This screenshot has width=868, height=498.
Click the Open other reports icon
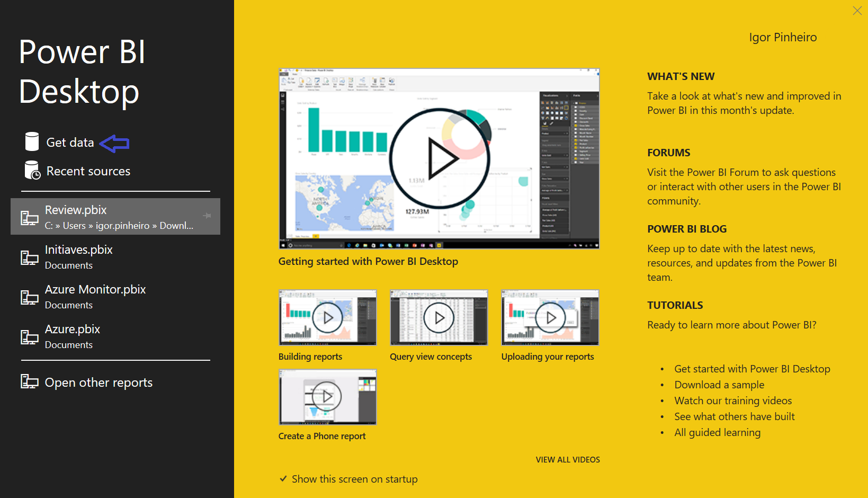pos(29,381)
